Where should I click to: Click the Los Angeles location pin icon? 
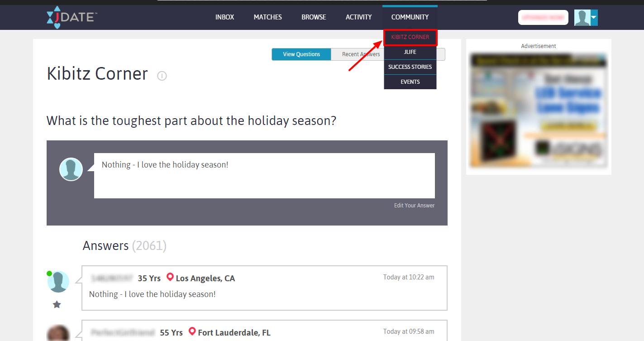click(170, 277)
